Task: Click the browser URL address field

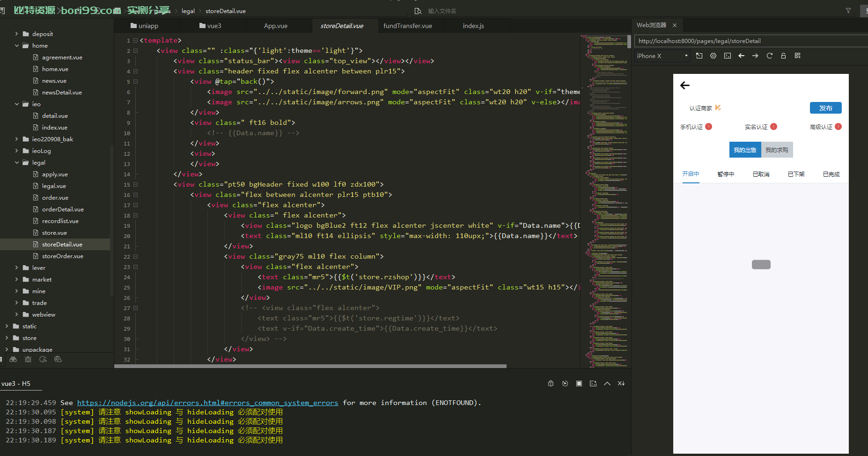Action: (751, 41)
